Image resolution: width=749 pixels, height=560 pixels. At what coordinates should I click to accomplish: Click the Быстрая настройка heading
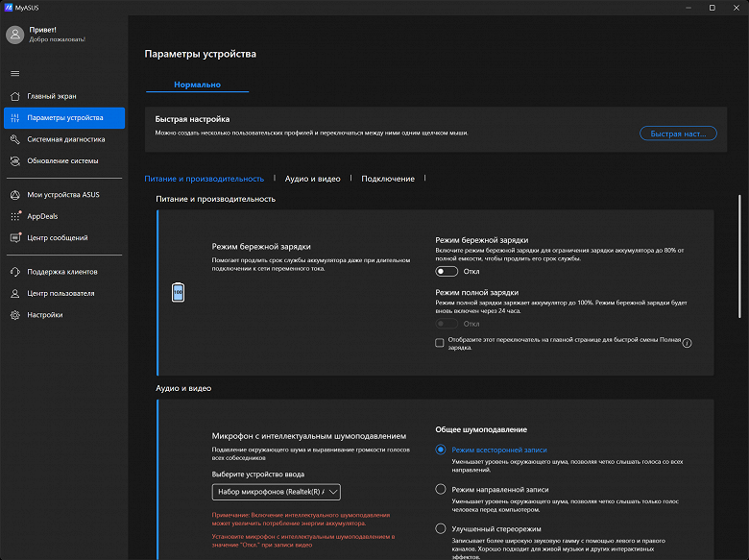click(x=192, y=119)
